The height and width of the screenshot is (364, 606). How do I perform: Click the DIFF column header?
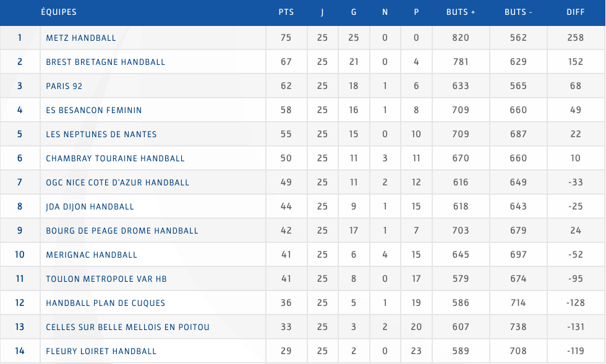pyautogui.click(x=576, y=12)
